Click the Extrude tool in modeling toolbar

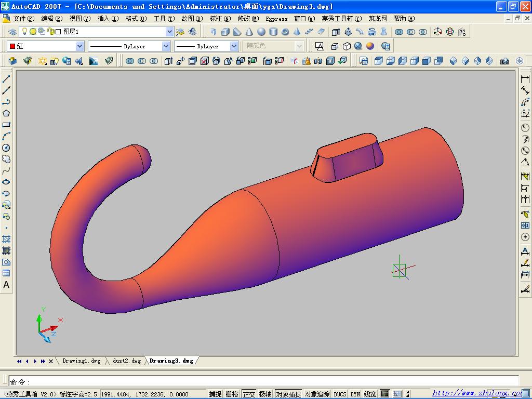click(x=336, y=32)
